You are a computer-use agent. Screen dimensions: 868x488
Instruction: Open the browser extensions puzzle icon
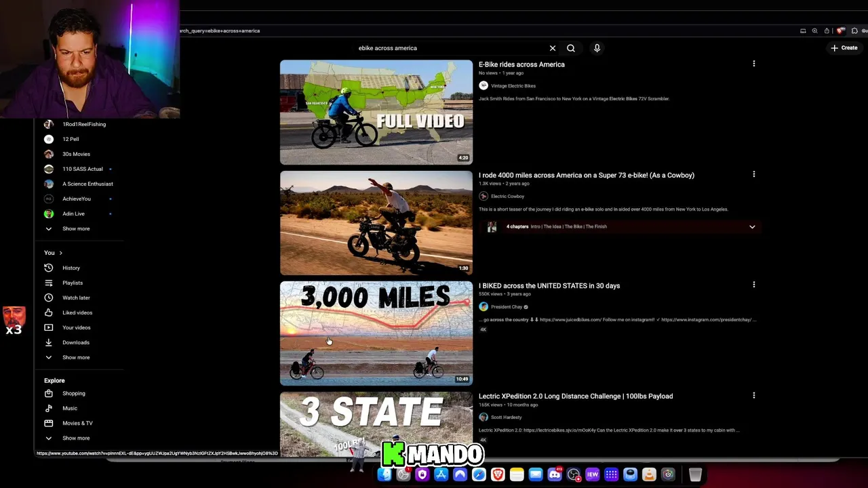point(854,30)
